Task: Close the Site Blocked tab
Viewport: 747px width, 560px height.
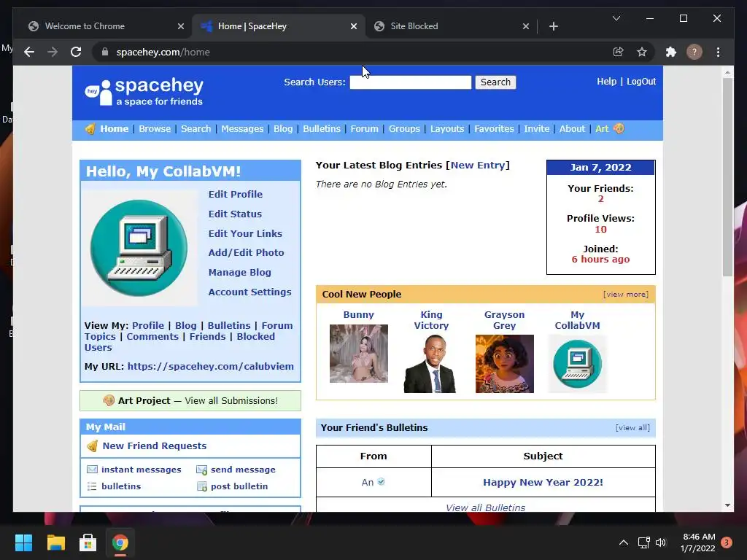Action: [525, 26]
